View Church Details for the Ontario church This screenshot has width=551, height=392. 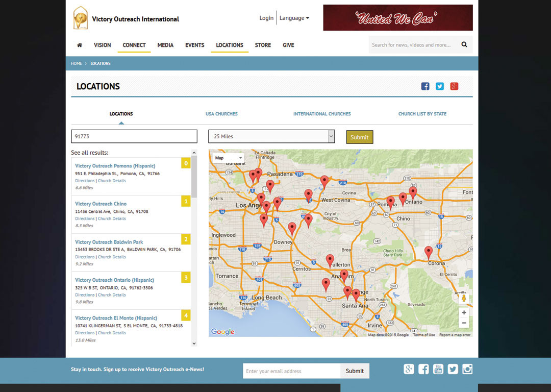click(112, 295)
